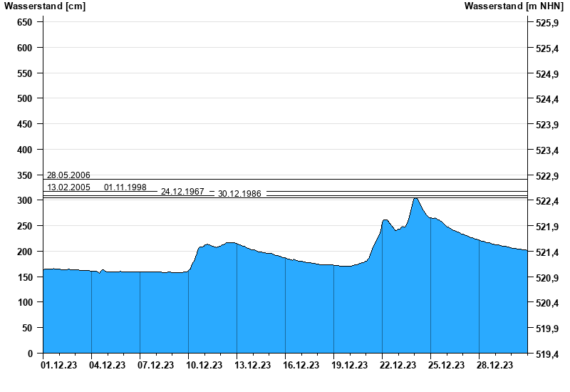Click the 01.11.1998 flood mark label
This screenshot has width=570, height=392.
click(x=125, y=187)
